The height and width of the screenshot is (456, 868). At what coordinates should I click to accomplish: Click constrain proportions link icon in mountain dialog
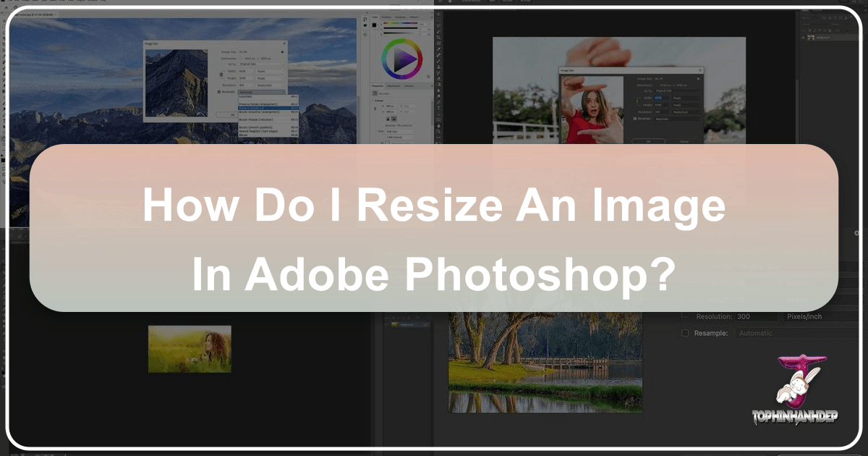click(x=221, y=75)
